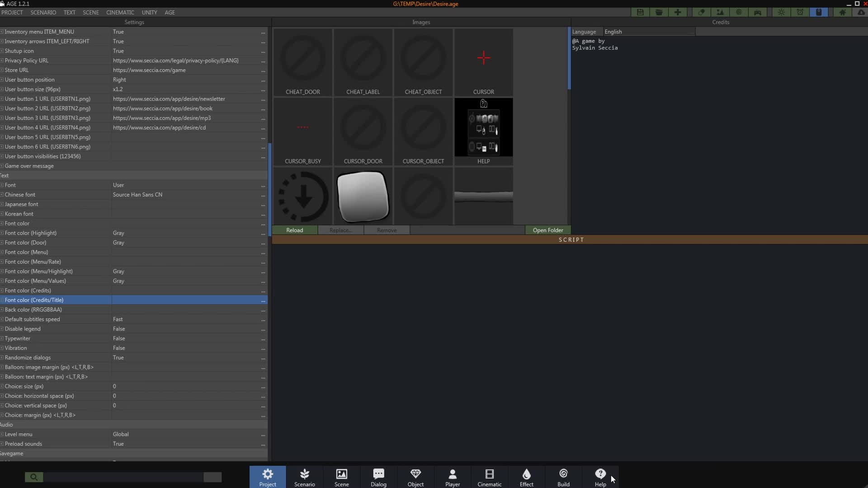Open the Effect droplet tab
The width and height of the screenshot is (868, 488).
[527, 477]
